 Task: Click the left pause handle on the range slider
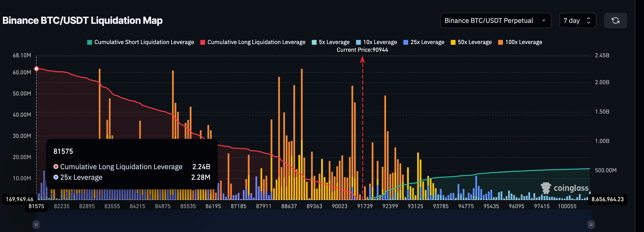tap(36, 225)
